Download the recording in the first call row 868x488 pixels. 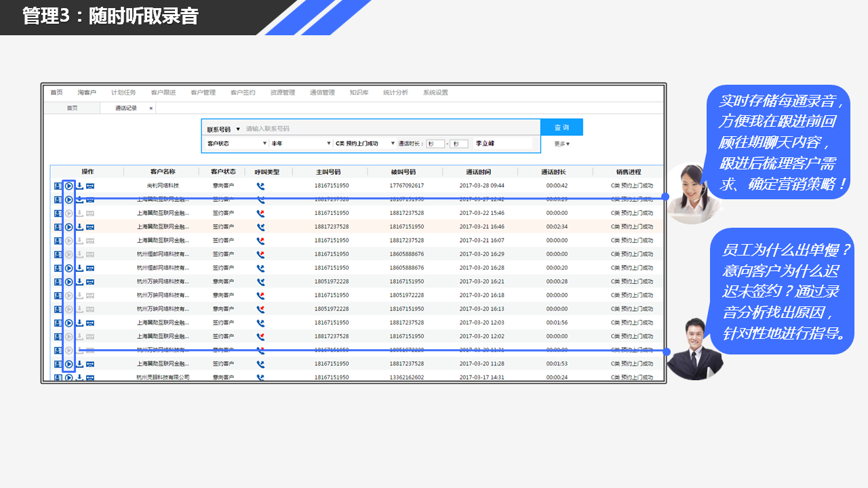pos(79,186)
